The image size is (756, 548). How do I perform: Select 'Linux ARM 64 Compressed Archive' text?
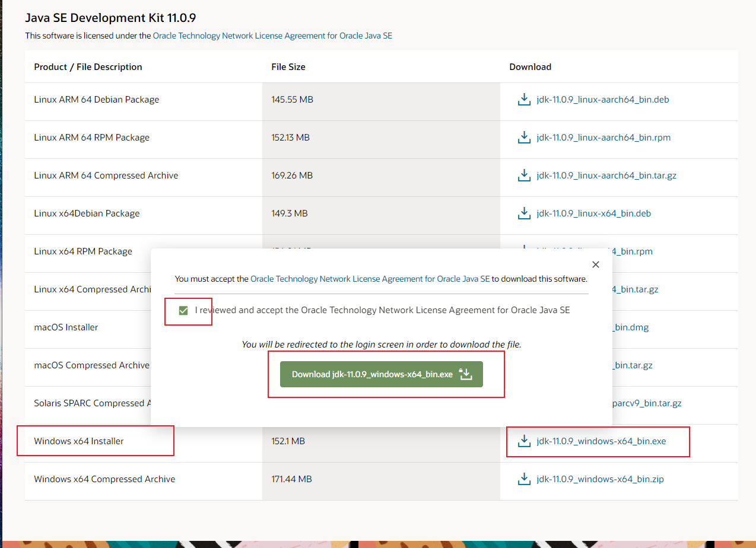(x=106, y=176)
